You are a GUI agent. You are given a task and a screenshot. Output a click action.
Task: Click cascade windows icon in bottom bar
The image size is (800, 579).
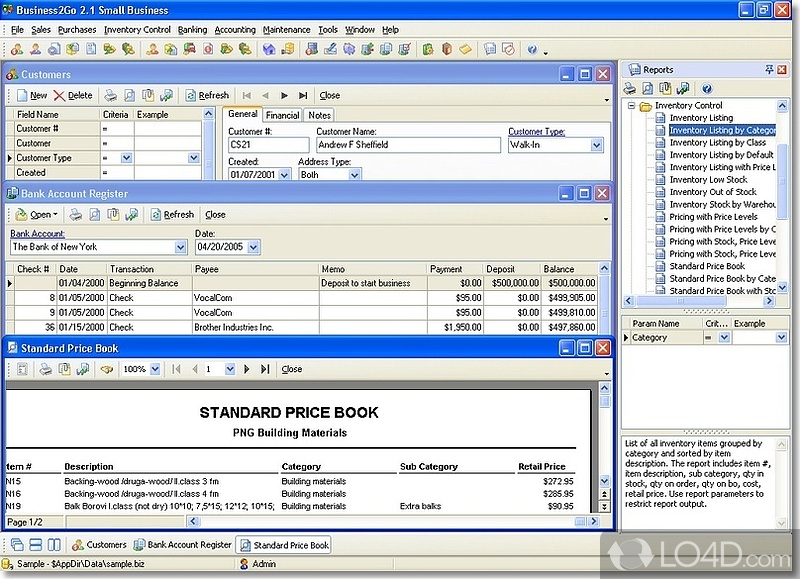(16, 545)
